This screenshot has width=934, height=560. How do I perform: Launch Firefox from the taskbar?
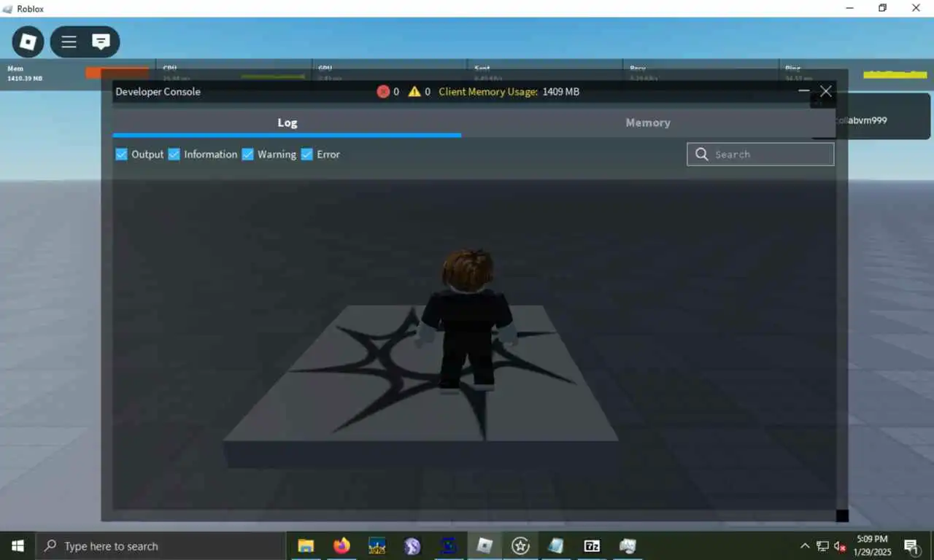tap(341, 545)
